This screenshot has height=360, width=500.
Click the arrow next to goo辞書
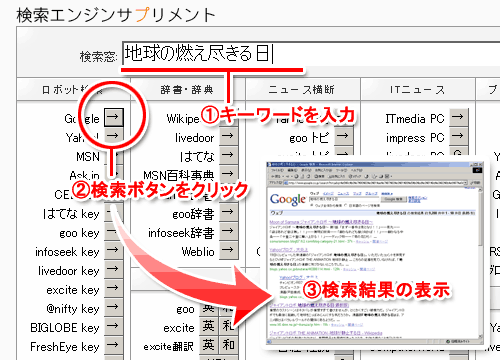point(228,212)
